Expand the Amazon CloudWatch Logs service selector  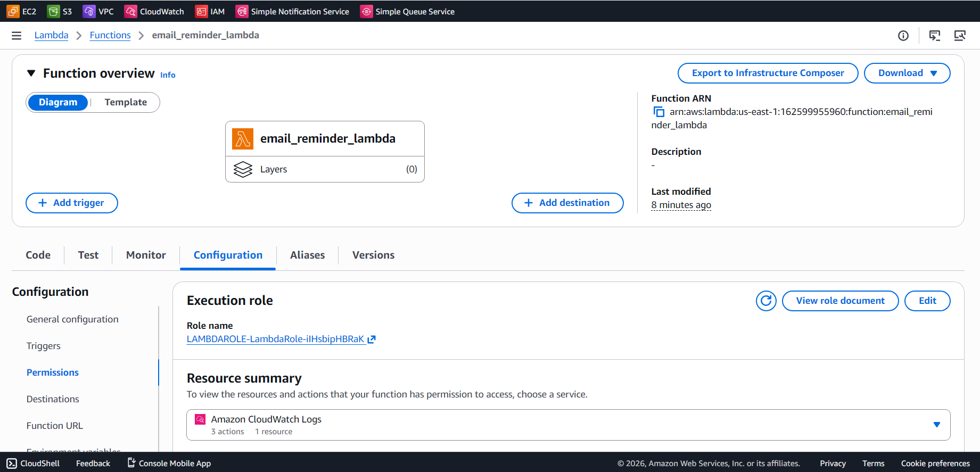[568, 425]
